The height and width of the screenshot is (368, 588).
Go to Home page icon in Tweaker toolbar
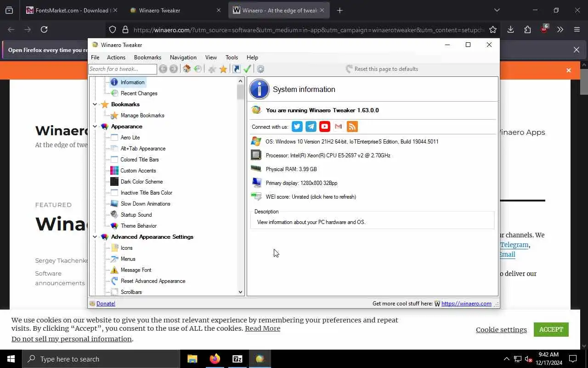click(187, 69)
